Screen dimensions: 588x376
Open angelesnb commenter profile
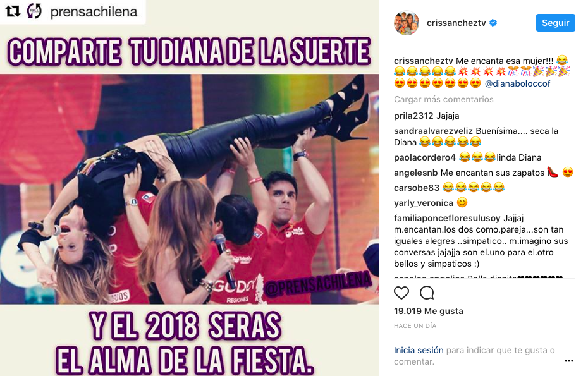click(415, 173)
